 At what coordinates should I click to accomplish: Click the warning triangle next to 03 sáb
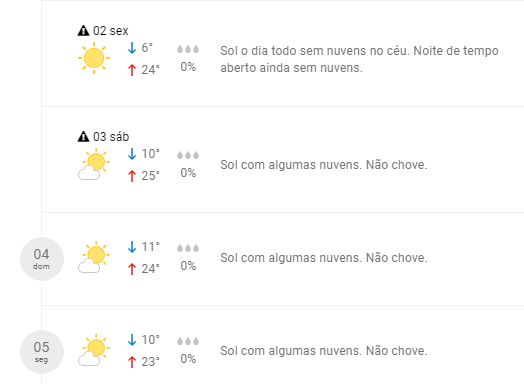tap(83, 137)
